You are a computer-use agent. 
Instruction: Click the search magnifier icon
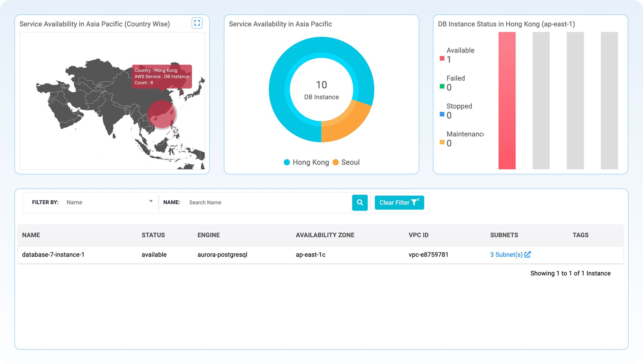[x=360, y=203]
